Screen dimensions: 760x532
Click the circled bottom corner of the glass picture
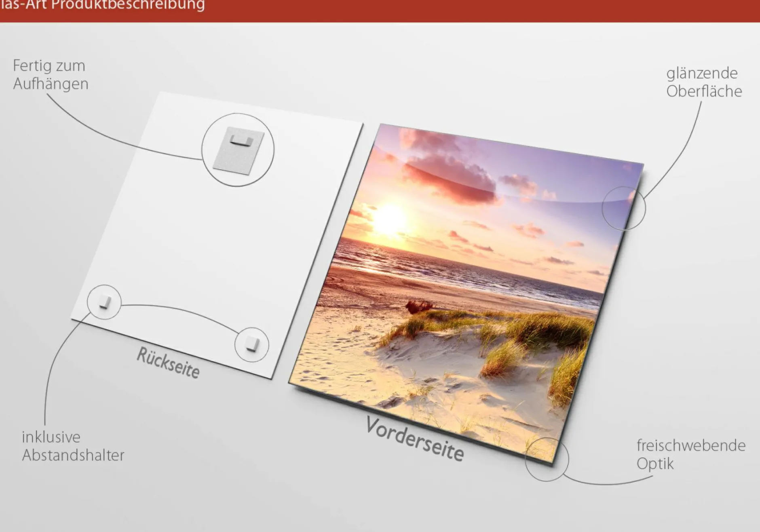coord(547,459)
